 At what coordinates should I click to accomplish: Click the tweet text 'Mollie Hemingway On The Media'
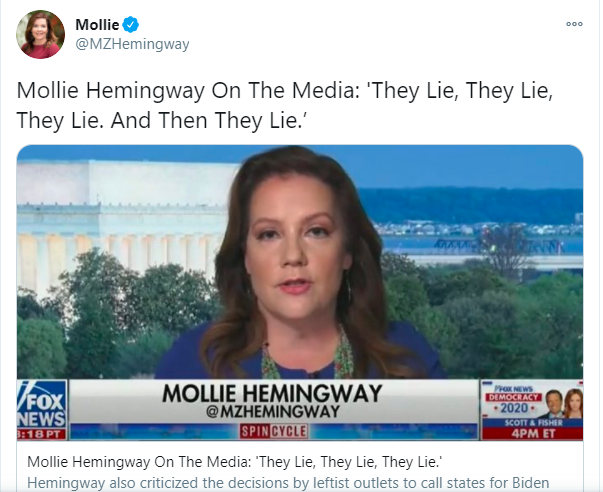(188, 91)
